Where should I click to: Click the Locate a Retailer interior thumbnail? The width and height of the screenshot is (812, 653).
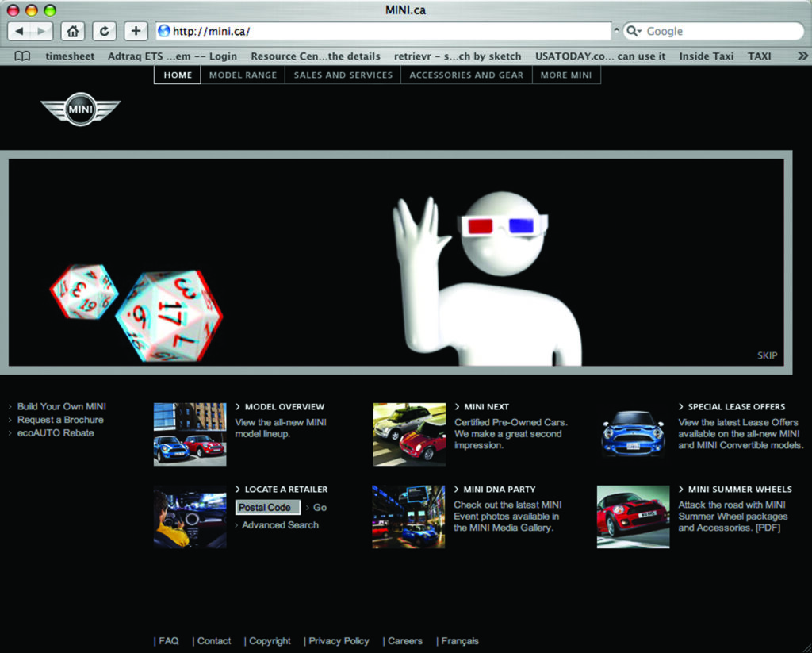[x=190, y=517]
